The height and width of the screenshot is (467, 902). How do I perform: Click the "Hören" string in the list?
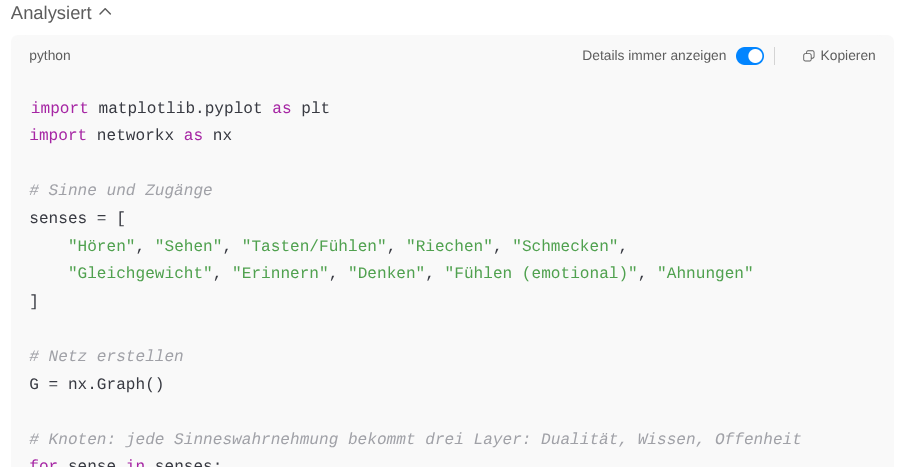[x=102, y=245]
